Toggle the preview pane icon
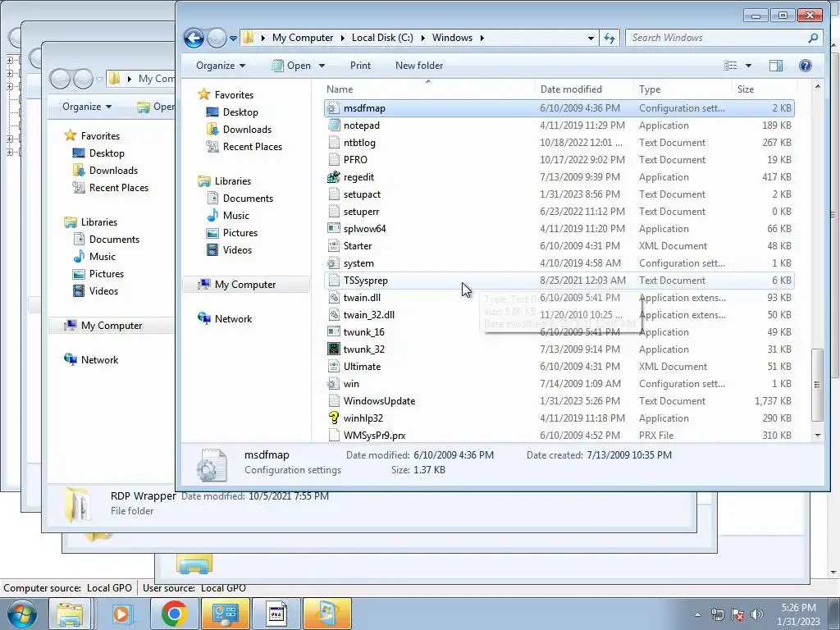The image size is (840, 630). click(776, 66)
